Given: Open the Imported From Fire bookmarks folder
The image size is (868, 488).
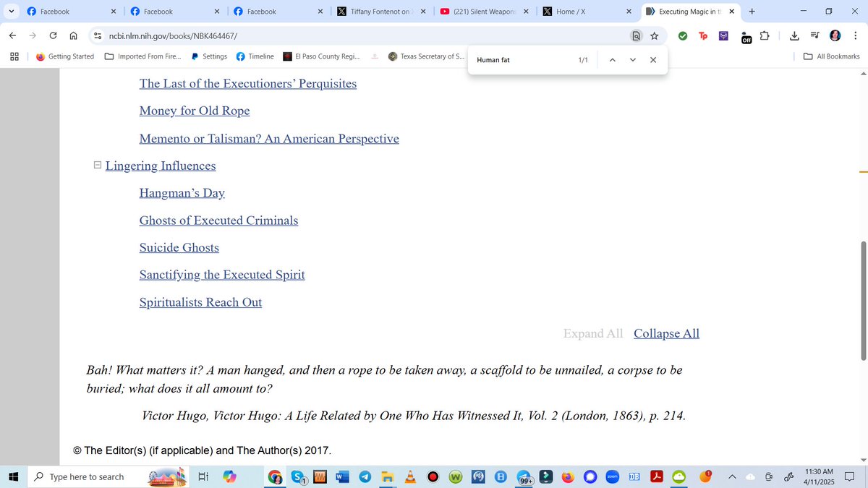Looking at the screenshot, I should pyautogui.click(x=148, y=56).
